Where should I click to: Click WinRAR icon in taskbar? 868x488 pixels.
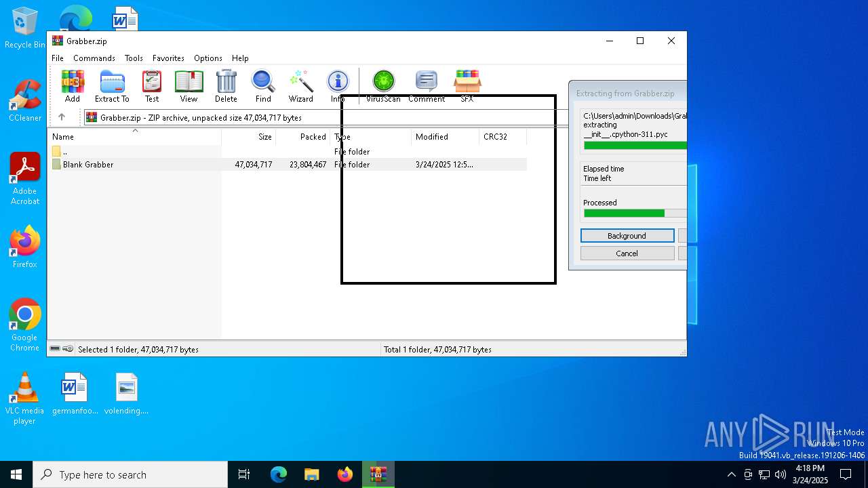[378, 474]
